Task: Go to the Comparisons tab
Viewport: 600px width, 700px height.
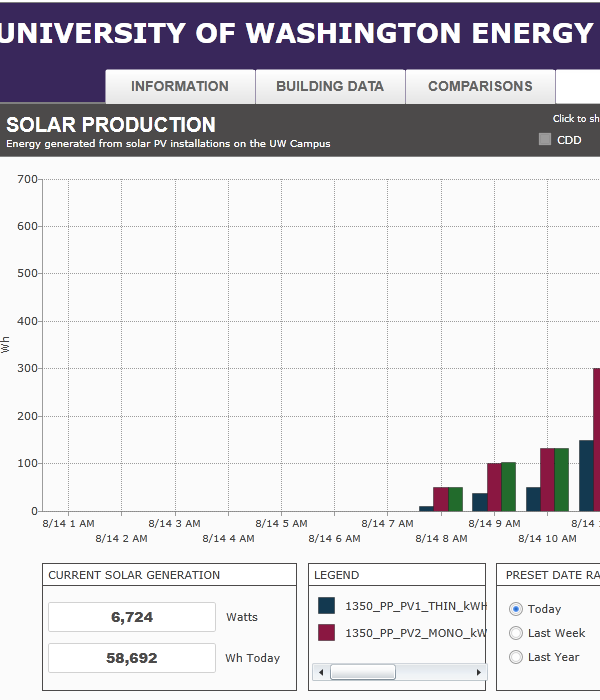Action: pos(480,87)
